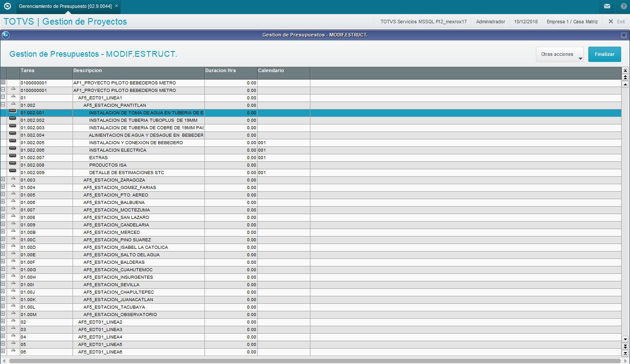The image size is (630, 364).
Task: Expand the 01.00C PINO SUAREZ node
Action: [3, 239]
